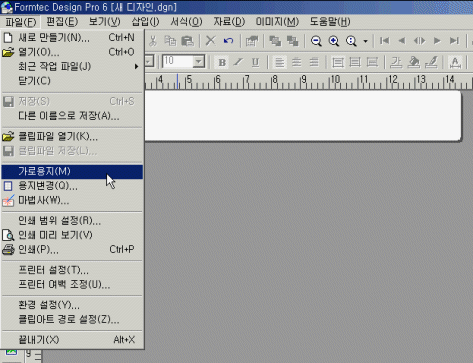
Task: Click the Zoom fit magnifier icon
Action: click(351, 41)
